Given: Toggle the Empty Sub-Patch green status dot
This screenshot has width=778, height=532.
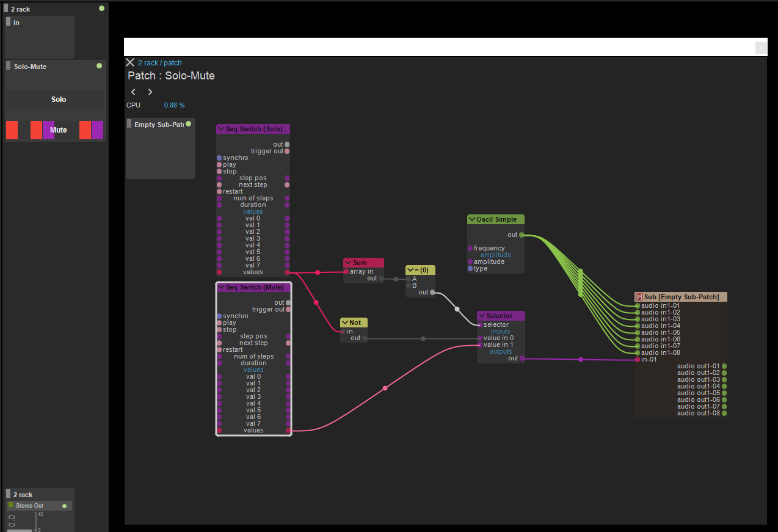Looking at the screenshot, I should click(188, 124).
